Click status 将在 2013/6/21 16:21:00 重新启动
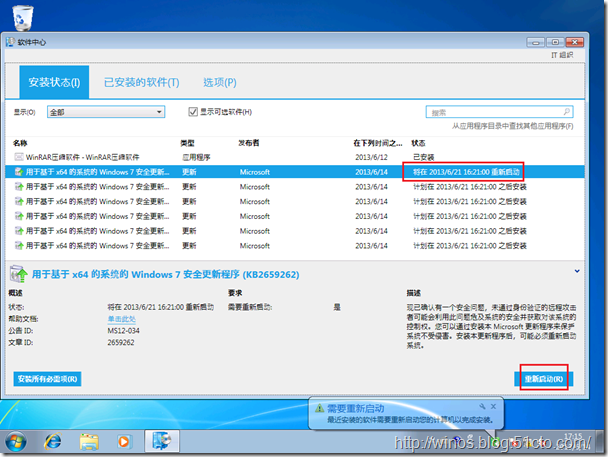Viewport: 608px width, 457px height. (x=466, y=172)
